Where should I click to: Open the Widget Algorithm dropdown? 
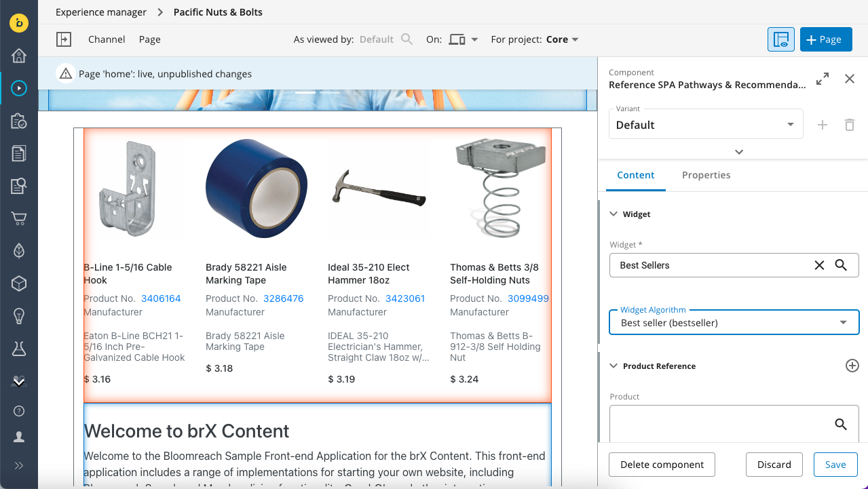tap(734, 323)
